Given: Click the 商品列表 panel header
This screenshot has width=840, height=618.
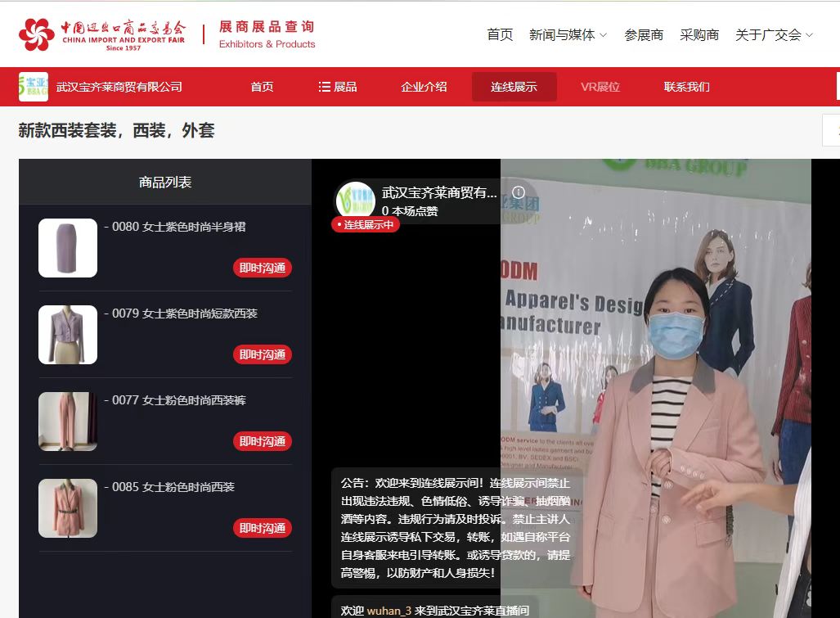Looking at the screenshot, I should point(164,182).
